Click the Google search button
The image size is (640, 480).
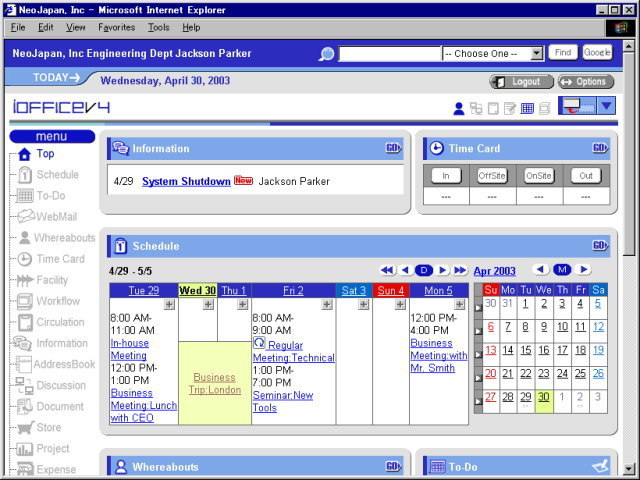click(x=597, y=53)
